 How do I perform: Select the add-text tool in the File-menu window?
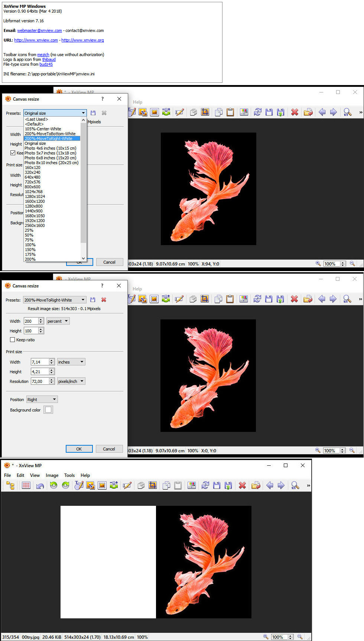click(x=79, y=485)
